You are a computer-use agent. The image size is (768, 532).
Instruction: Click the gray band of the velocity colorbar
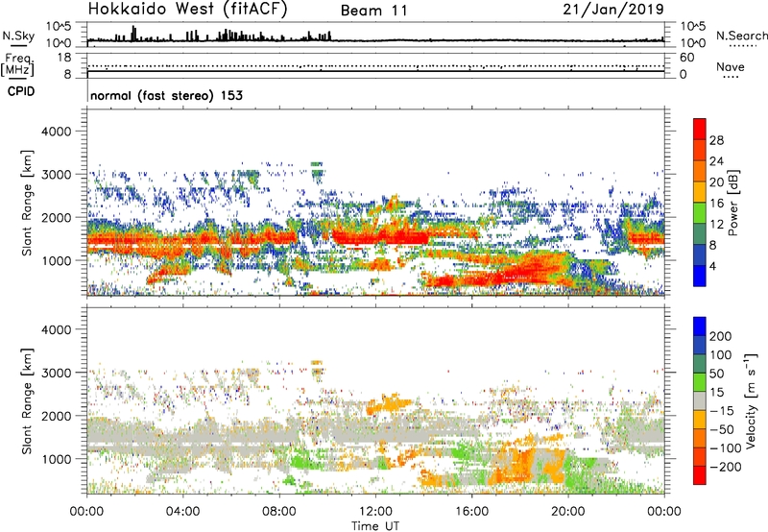[700, 400]
